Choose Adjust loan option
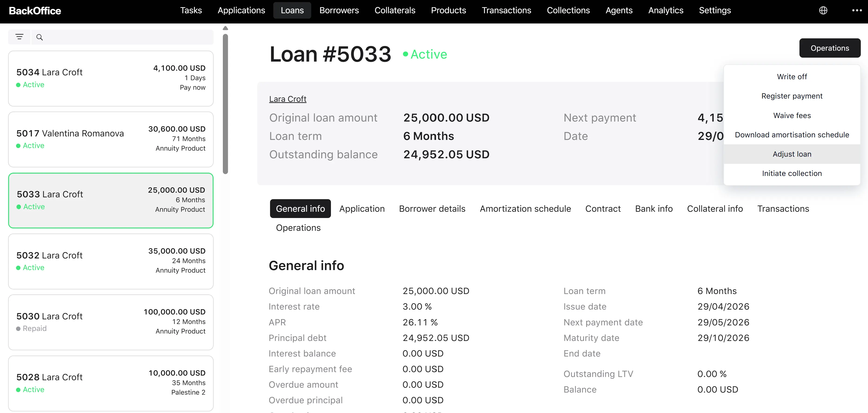This screenshot has width=868, height=413. (x=792, y=154)
